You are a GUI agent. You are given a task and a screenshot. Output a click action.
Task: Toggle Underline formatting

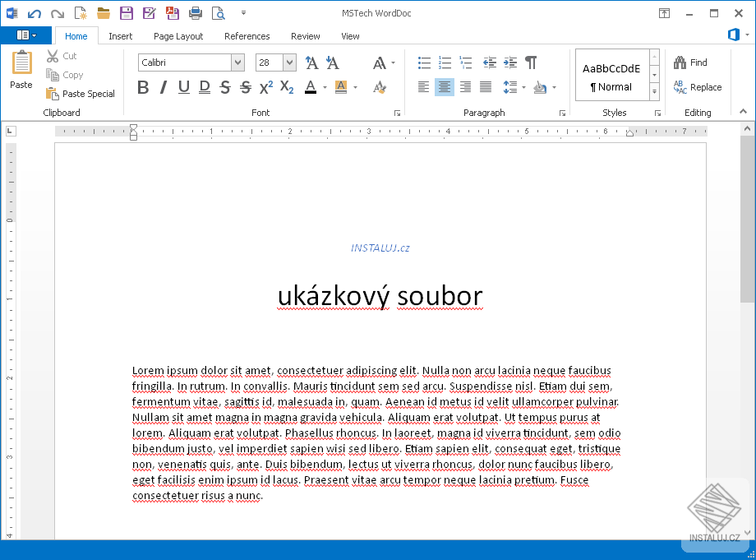click(184, 87)
